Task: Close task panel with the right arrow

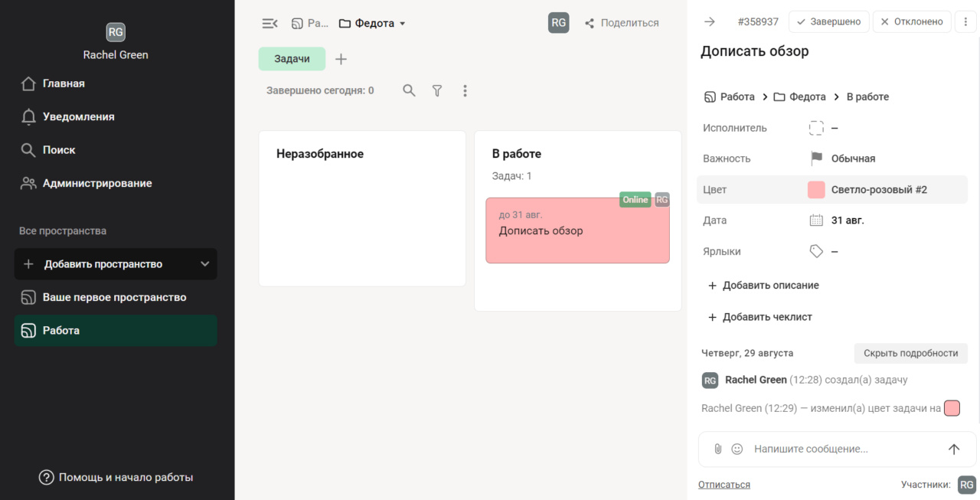Action: point(709,21)
